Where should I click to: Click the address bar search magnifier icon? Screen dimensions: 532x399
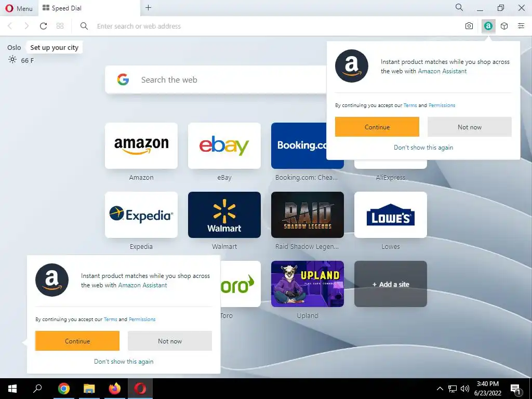[x=84, y=26]
